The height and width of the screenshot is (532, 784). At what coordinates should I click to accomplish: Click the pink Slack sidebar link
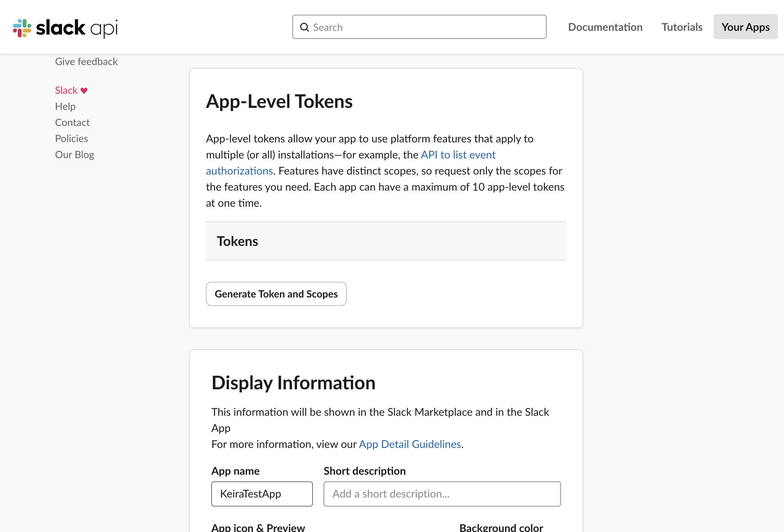(66, 90)
